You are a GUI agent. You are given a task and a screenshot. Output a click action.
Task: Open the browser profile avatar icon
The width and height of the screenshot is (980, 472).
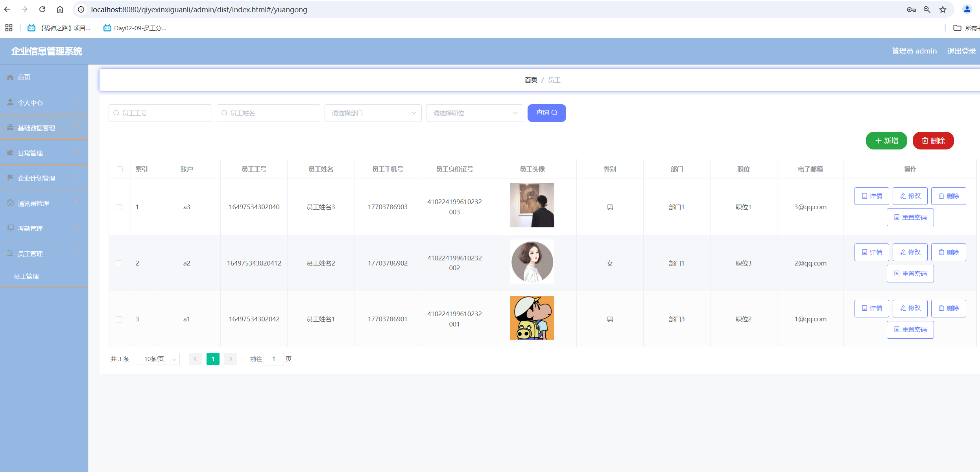(967, 9)
